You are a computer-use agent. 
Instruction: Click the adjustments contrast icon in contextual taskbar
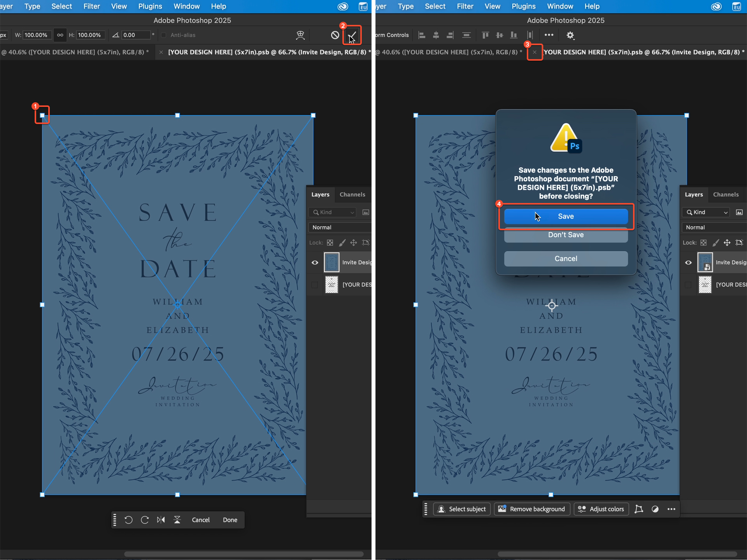(x=655, y=509)
